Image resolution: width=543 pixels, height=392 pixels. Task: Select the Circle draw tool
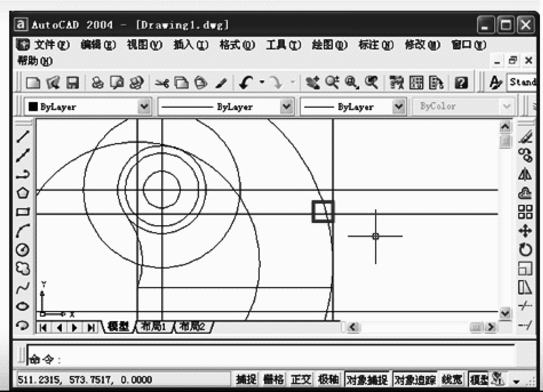click(x=23, y=250)
